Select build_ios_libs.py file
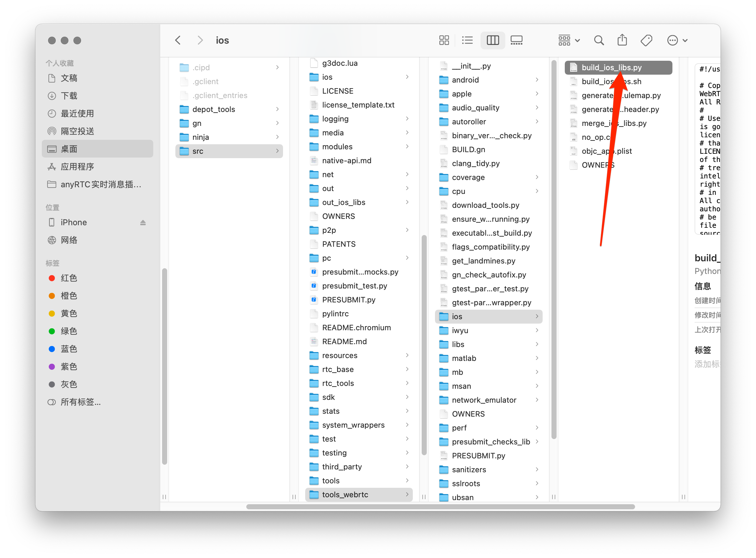 coord(619,68)
